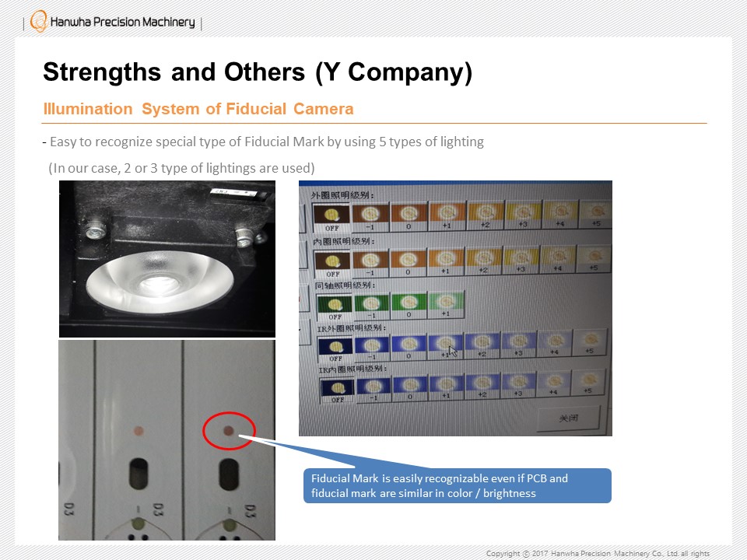This screenshot has width=747, height=560.
Task: Open the fiducial camera lens photo
Action: pyautogui.click(x=167, y=258)
